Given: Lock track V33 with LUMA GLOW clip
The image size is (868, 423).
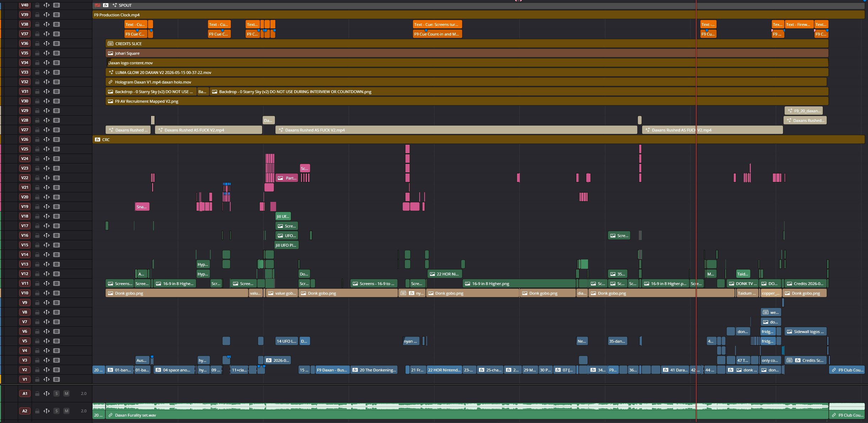Looking at the screenshot, I should click(37, 72).
